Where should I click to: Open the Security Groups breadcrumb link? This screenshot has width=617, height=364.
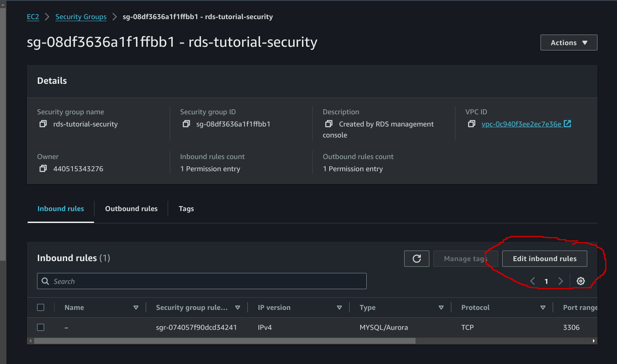(x=81, y=17)
